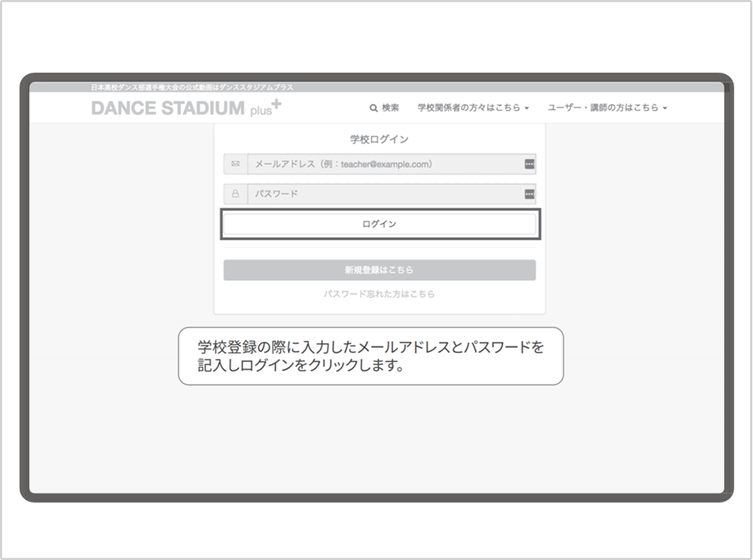Click the search magnifier icon

coord(373,108)
